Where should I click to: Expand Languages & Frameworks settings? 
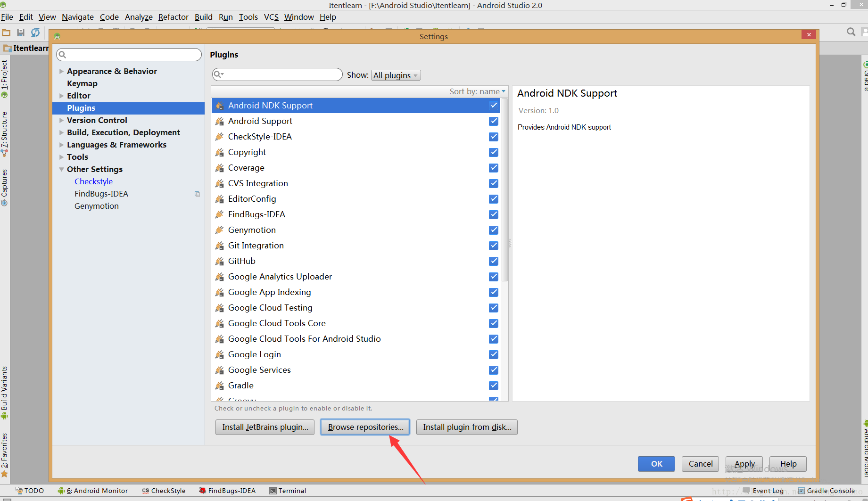pos(61,145)
